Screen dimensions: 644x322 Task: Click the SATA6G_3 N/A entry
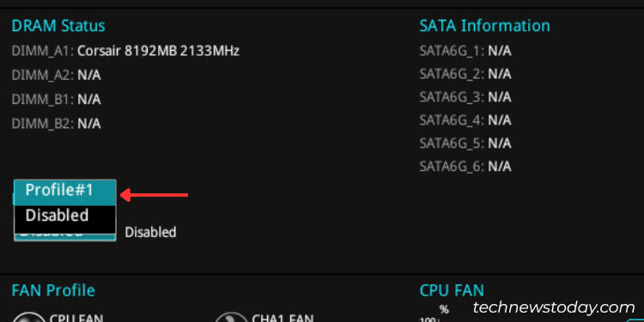coord(465,97)
